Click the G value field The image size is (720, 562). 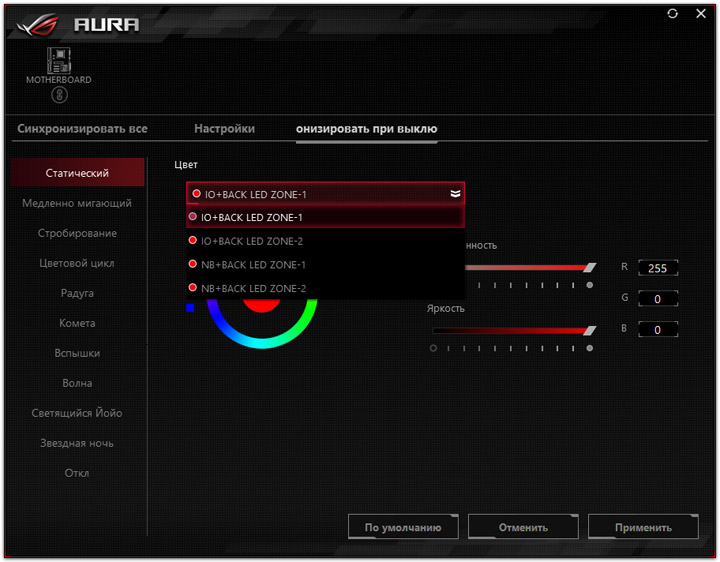coord(658,299)
